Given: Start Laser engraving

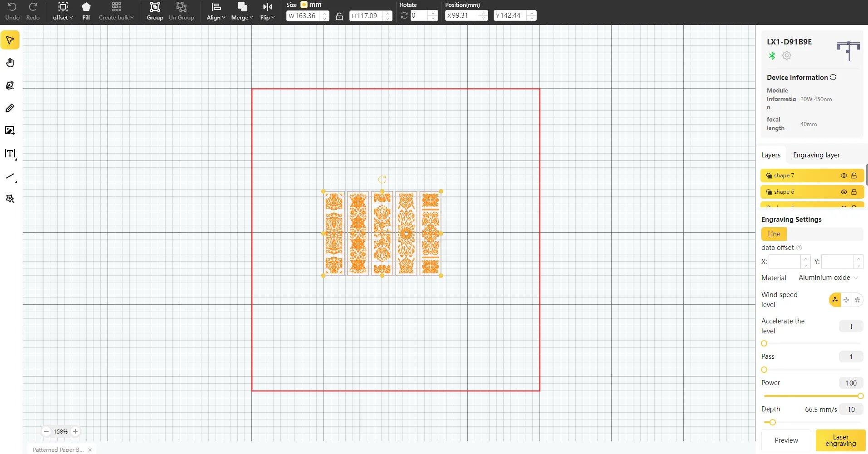Looking at the screenshot, I should pyautogui.click(x=840, y=440).
